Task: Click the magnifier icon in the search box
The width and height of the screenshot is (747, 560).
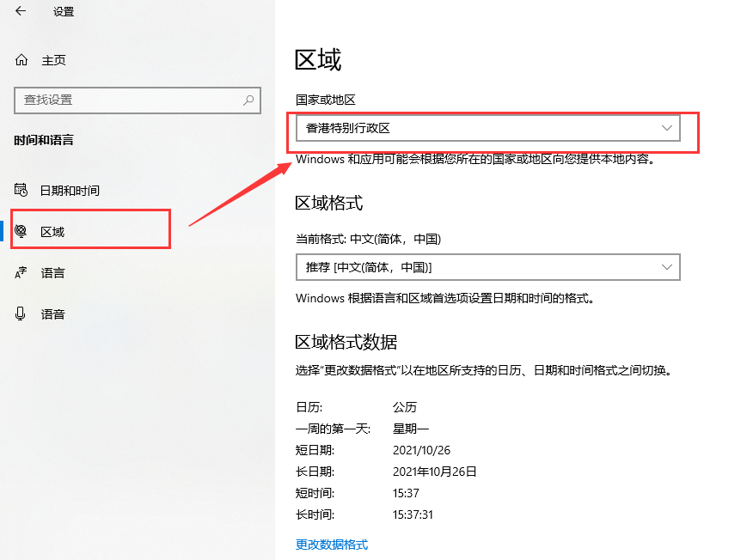Action: (248, 100)
